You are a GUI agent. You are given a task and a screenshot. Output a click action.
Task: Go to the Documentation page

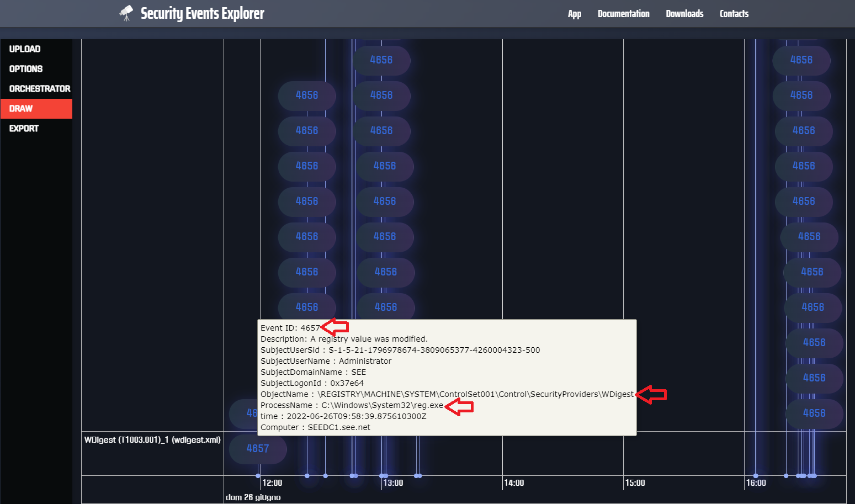click(623, 14)
